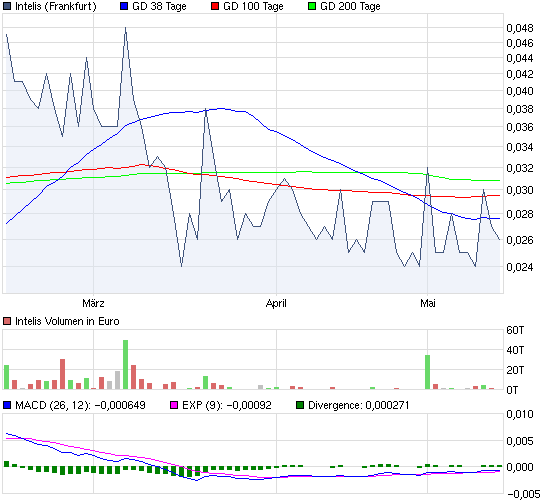Click the 20T volume axis label

click(x=515, y=370)
